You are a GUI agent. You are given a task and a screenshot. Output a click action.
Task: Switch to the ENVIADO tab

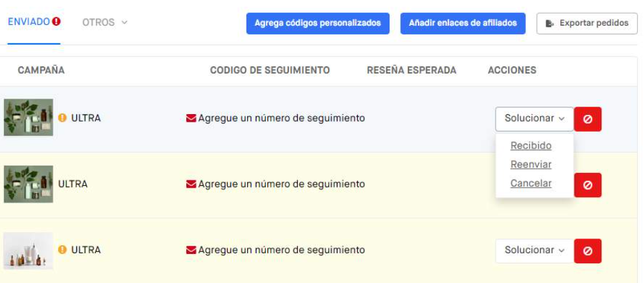[x=29, y=22]
